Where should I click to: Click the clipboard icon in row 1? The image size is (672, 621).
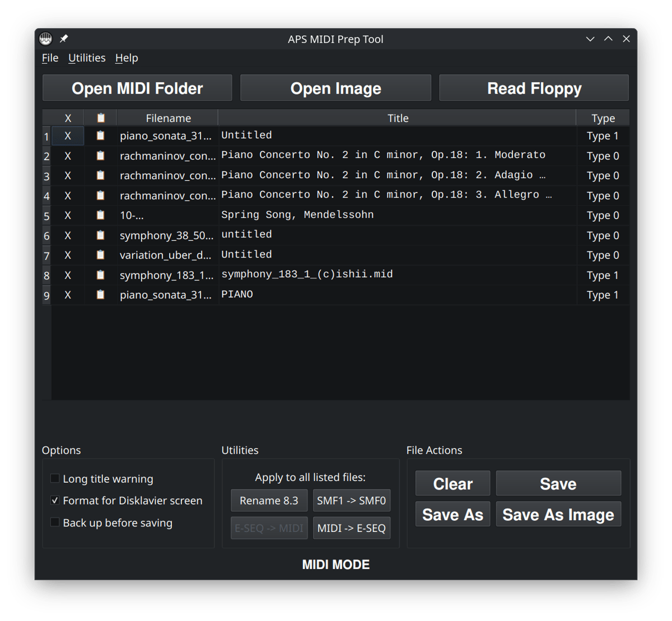pyautogui.click(x=100, y=136)
